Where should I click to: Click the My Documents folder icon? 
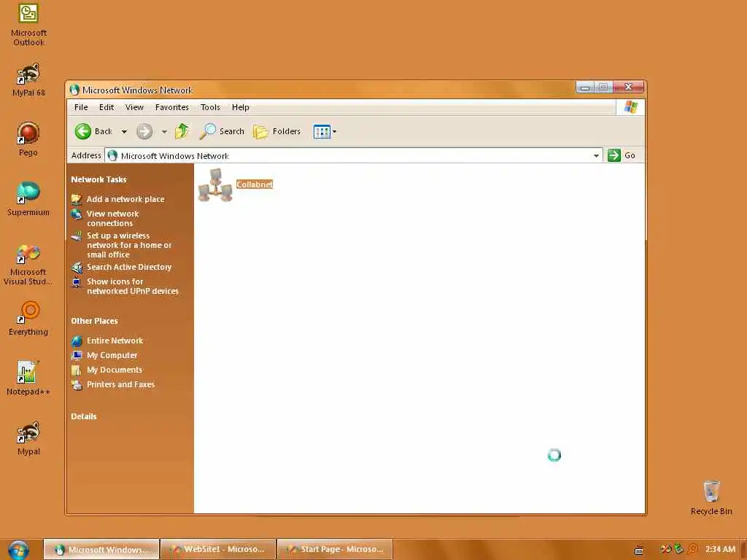(x=76, y=370)
